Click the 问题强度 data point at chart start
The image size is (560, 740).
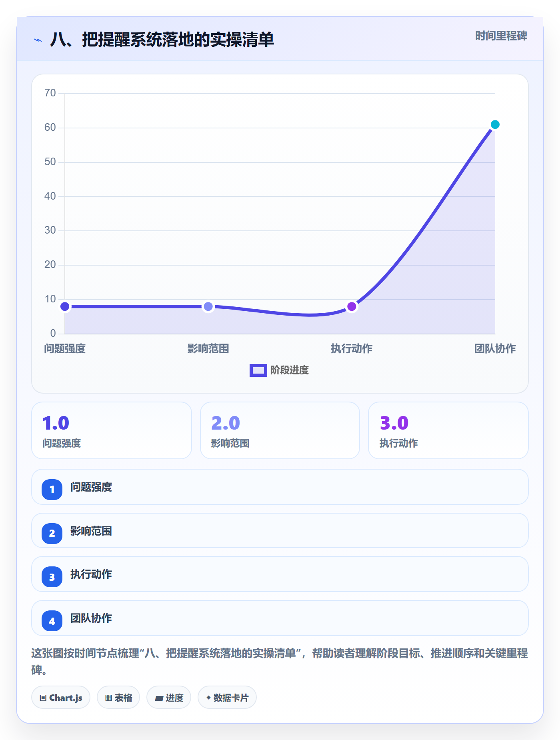pos(65,306)
